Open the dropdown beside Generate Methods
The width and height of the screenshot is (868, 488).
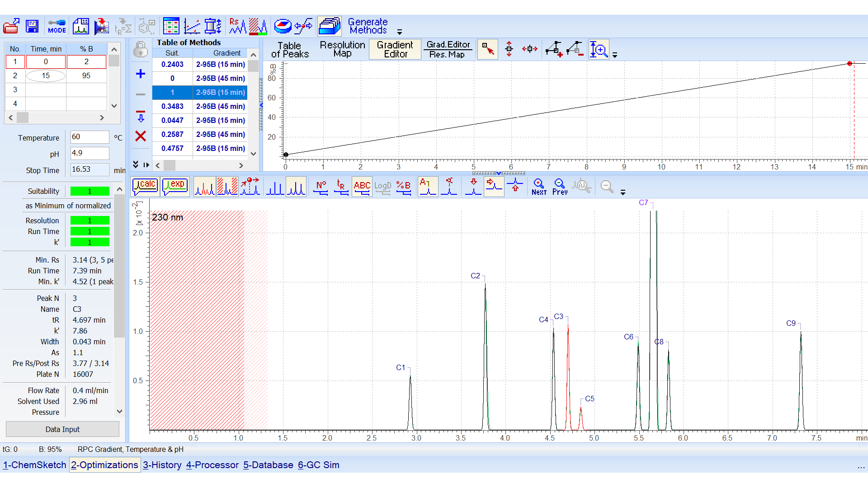point(400,32)
